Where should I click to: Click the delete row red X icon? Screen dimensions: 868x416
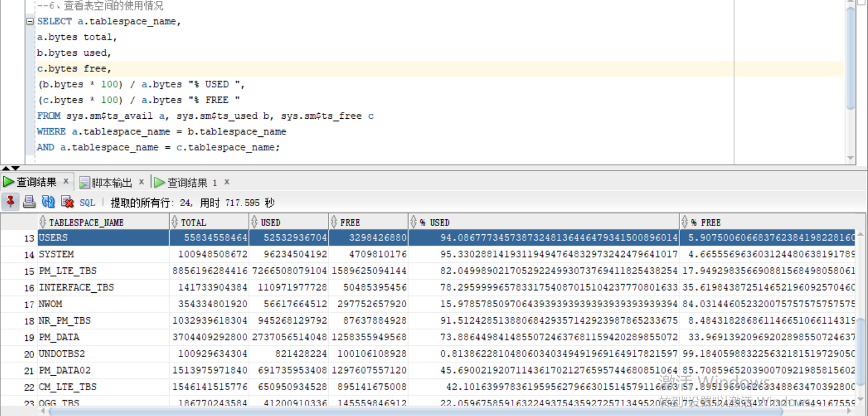tap(67, 202)
